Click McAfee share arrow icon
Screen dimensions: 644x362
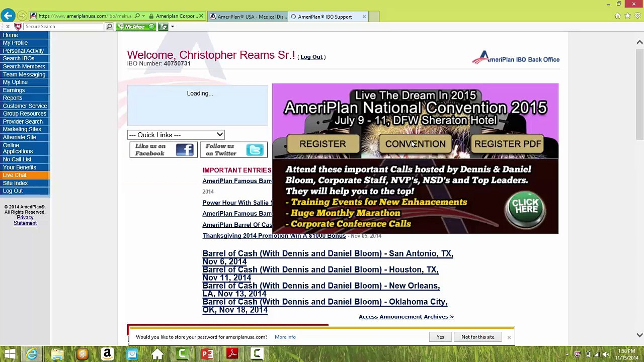coord(163,27)
